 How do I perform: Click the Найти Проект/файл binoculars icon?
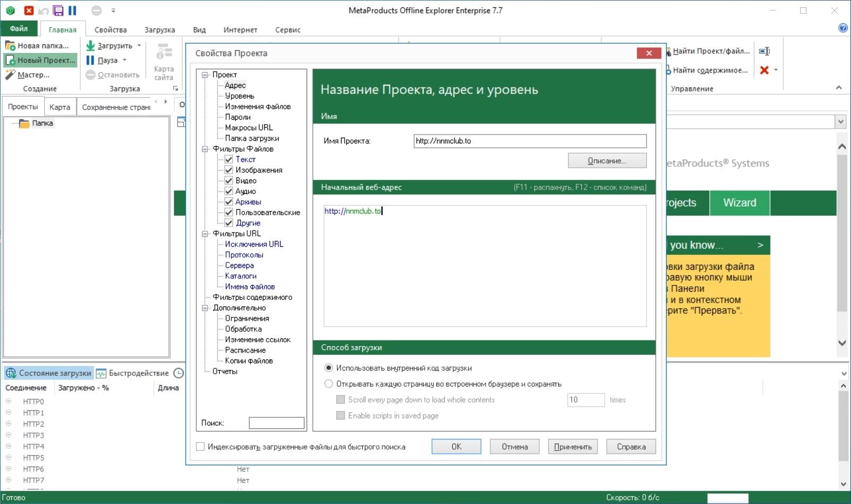tap(668, 51)
